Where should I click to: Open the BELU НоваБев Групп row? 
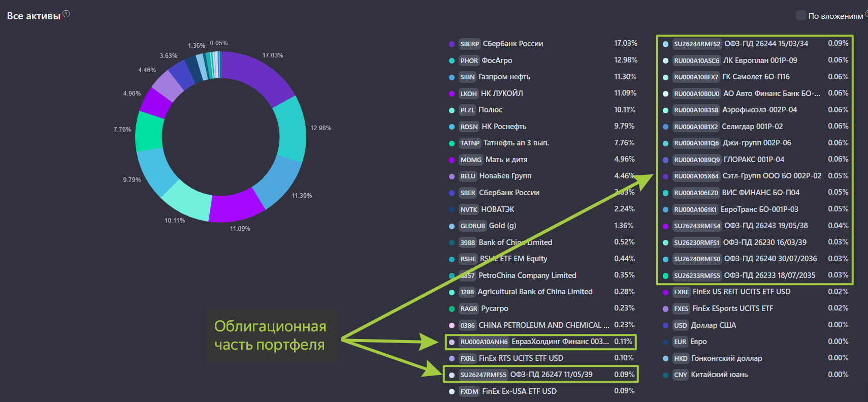coord(543,176)
